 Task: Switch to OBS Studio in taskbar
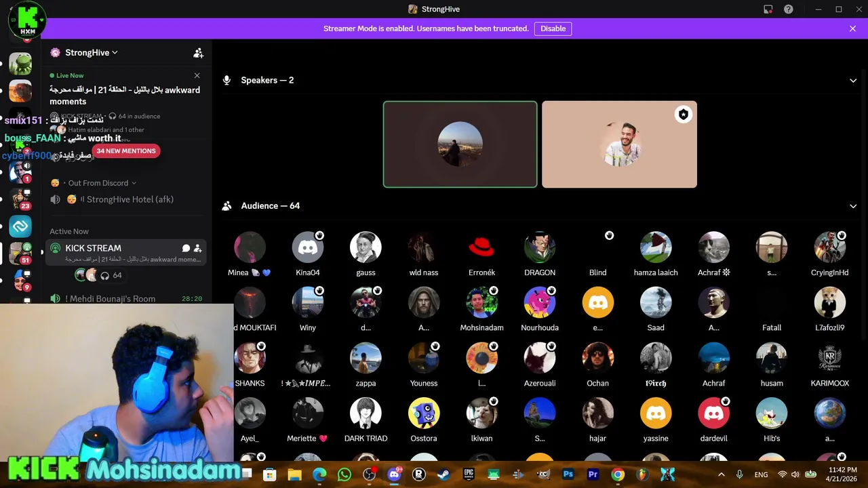tap(369, 474)
